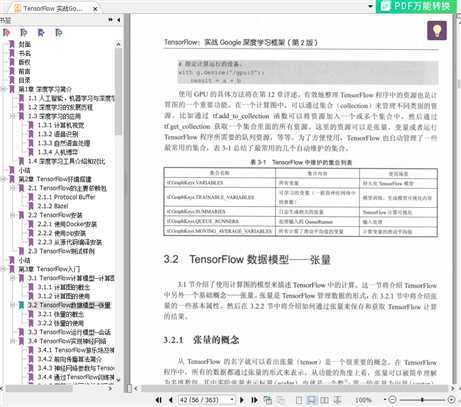Open bookmark 2.1.1 Protocol Buffer
The width and height of the screenshot is (461, 407).
pos(66,197)
